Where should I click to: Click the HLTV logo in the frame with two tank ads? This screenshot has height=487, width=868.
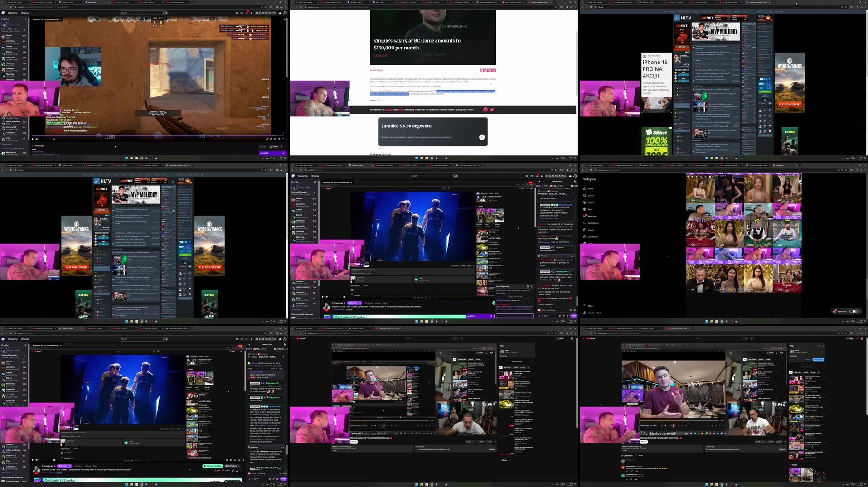click(102, 181)
